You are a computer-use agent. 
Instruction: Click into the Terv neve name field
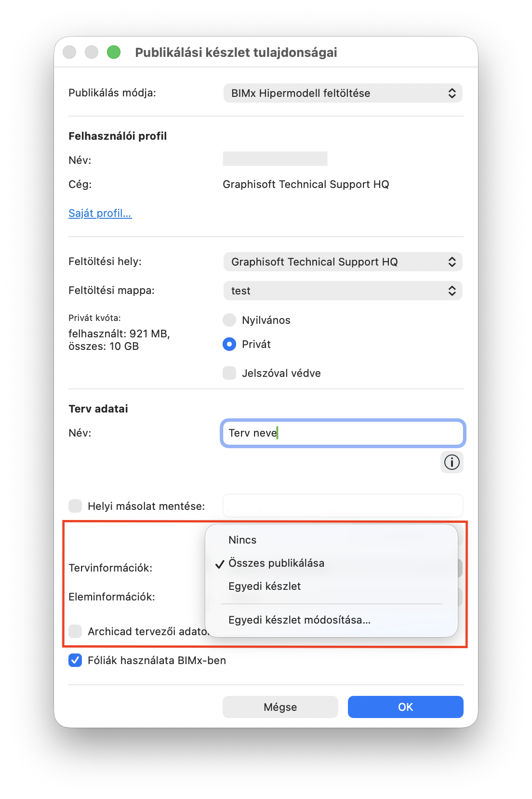[x=343, y=433]
